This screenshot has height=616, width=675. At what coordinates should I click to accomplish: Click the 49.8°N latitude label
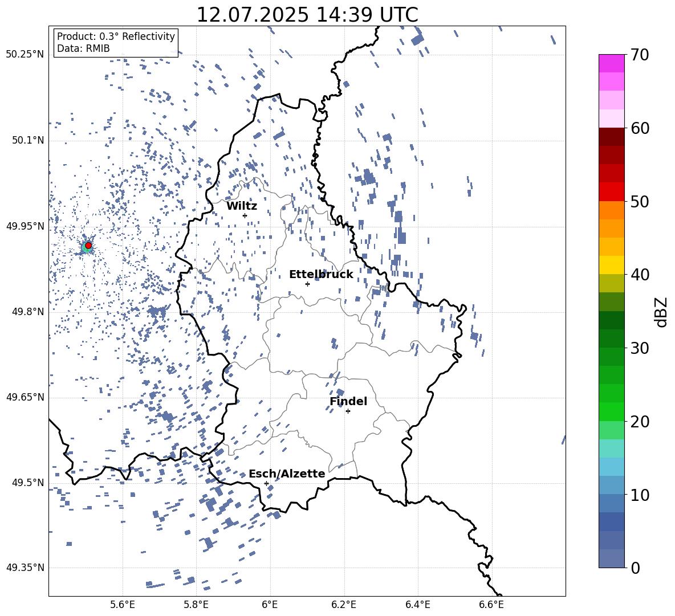point(28,312)
